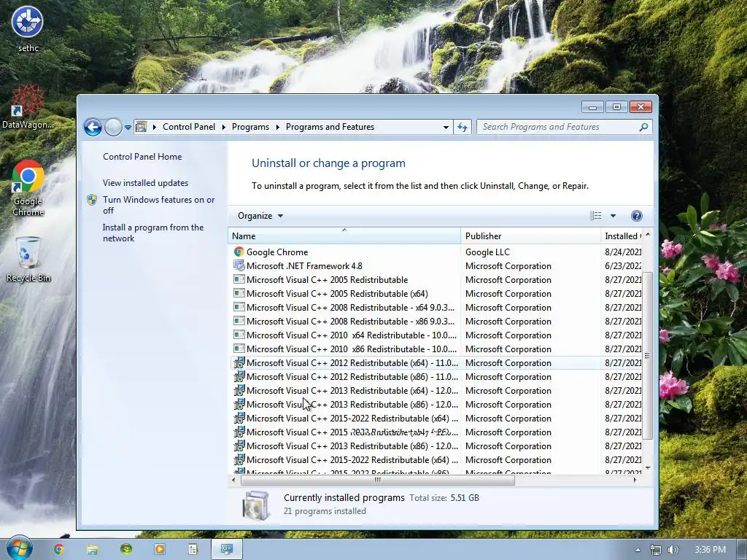Select the Google Chrome desktop shortcut
Screen dimensions: 747x560
28,189
